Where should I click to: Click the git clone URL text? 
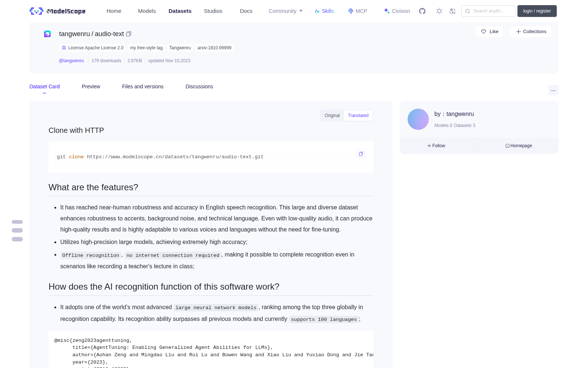[x=175, y=157]
